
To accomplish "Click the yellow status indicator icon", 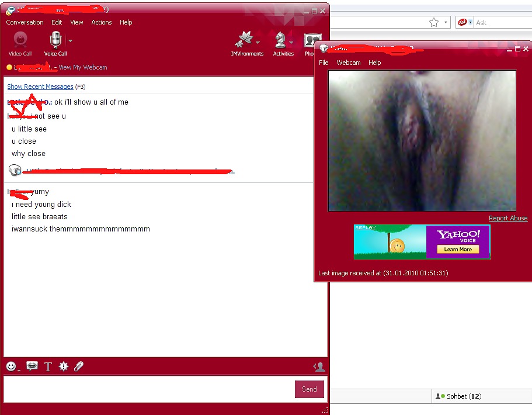I will tap(9, 67).
